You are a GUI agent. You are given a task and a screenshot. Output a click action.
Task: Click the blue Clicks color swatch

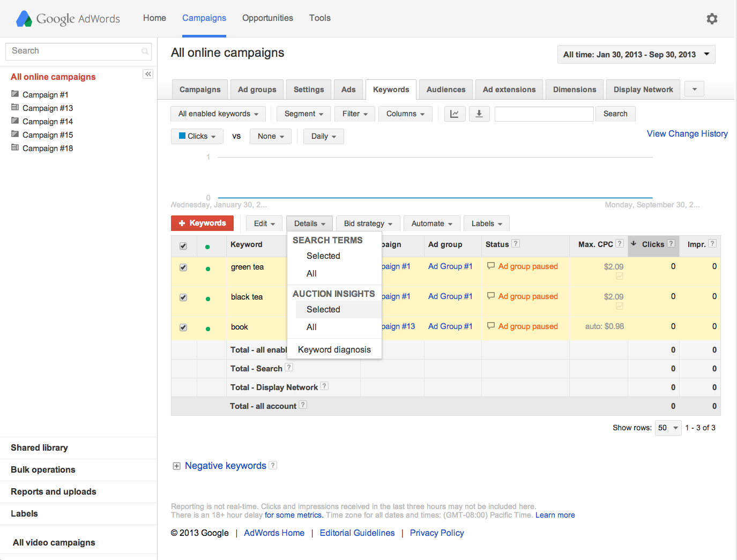[x=182, y=136]
